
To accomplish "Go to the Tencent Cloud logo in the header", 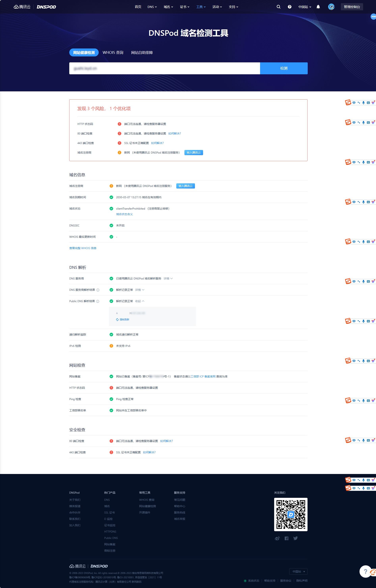I will coord(22,7).
